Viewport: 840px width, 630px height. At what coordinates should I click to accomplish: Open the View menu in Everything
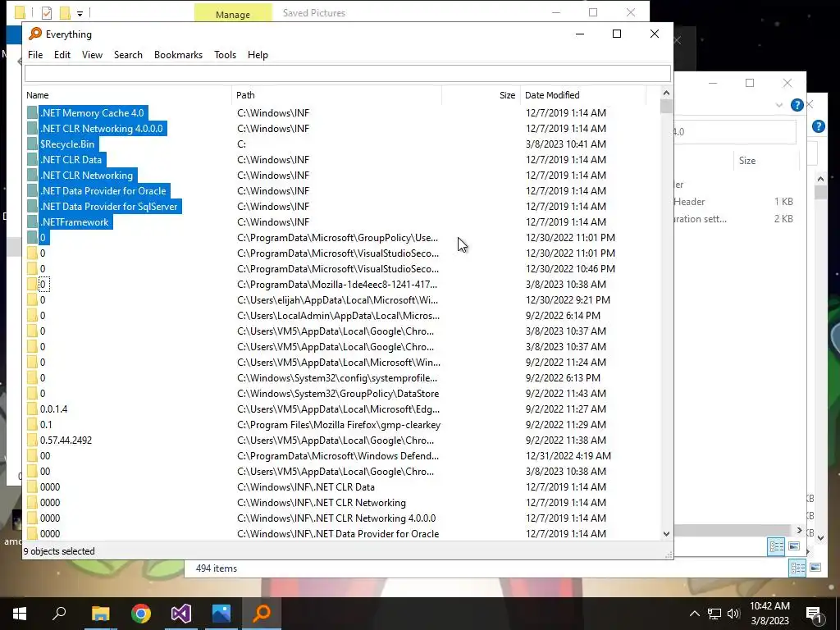pyautogui.click(x=92, y=55)
